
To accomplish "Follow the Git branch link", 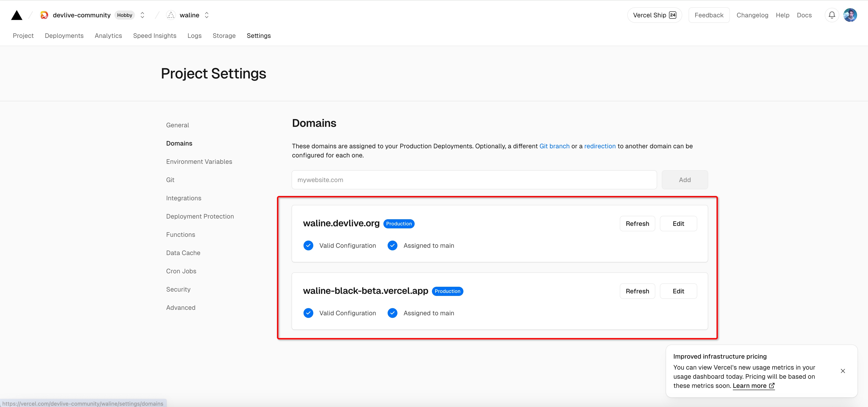I will pos(554,146).
